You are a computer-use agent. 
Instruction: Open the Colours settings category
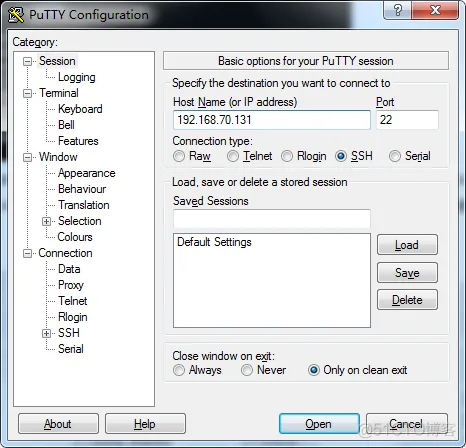click(75, 237)
